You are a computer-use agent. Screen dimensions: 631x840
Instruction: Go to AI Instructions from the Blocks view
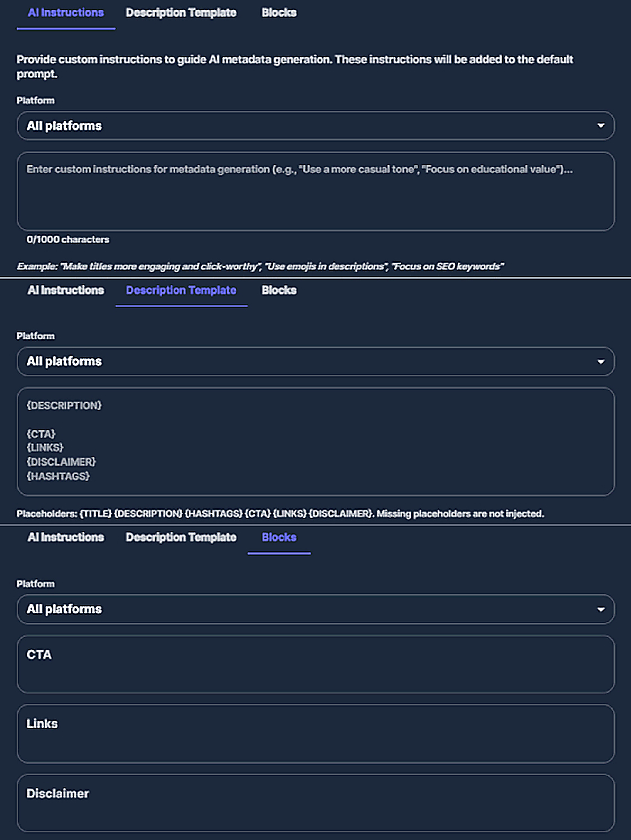coord(65,537)
